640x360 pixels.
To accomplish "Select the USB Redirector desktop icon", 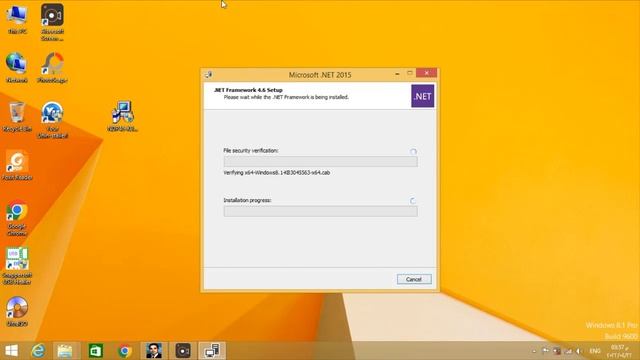I will (x=17, y=266).
